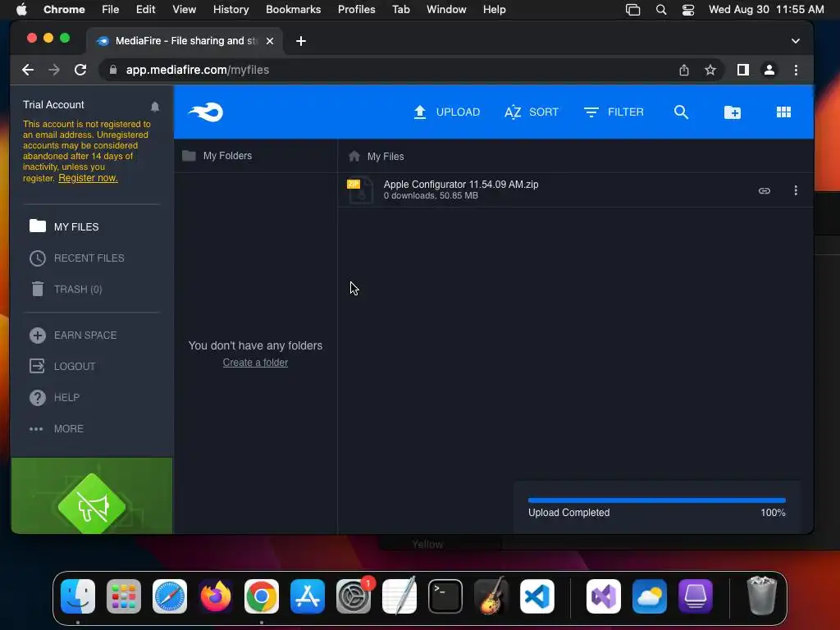Click the share page icon in address bar
840x630 pixels.
tap(684, 70)
